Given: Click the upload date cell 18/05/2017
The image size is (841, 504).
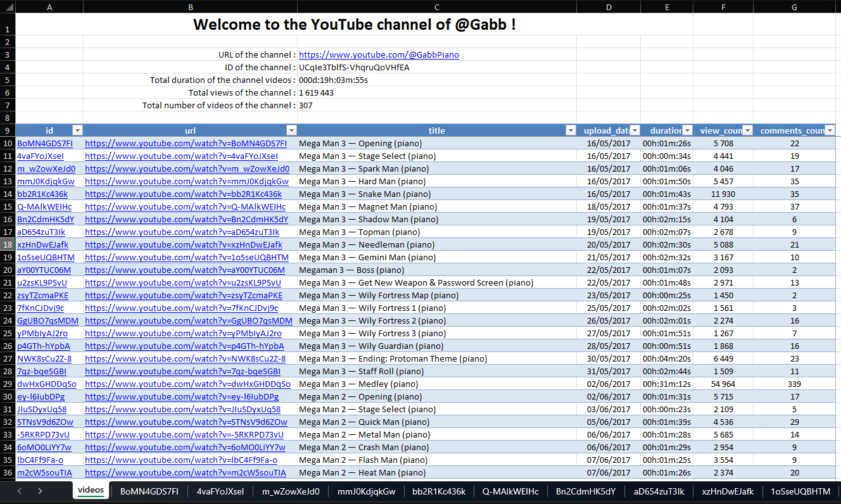Looking at the screenshot, I should click(x=609, y=207).
